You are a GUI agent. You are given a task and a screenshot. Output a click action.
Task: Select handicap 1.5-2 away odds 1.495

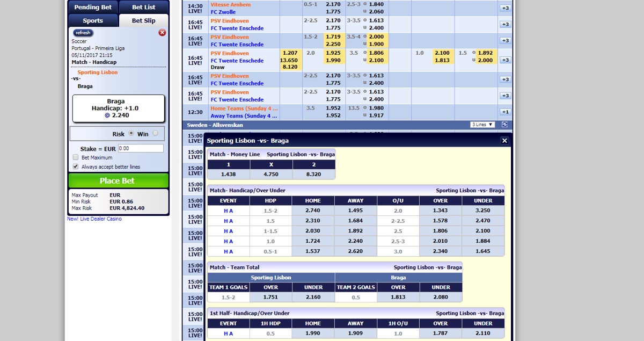[355, 211]
